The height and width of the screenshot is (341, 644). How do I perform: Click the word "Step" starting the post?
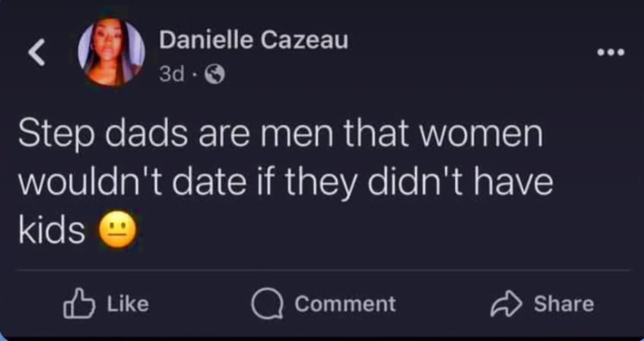pos(56,135)
